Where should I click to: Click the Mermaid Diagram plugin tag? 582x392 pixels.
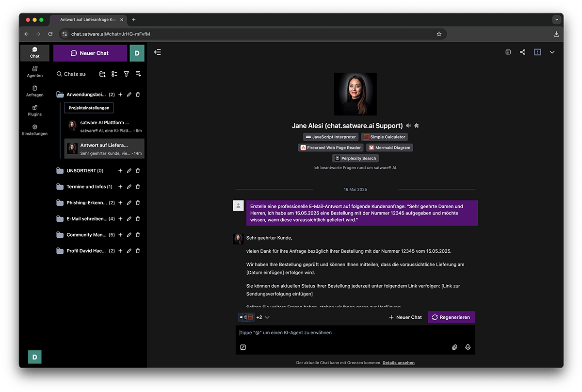click(x=389, y=147)
